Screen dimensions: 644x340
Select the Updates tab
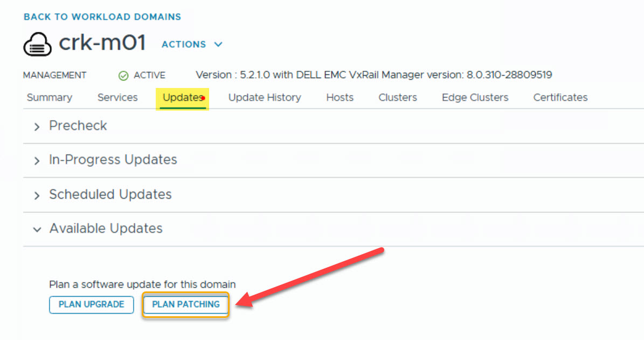182,98
